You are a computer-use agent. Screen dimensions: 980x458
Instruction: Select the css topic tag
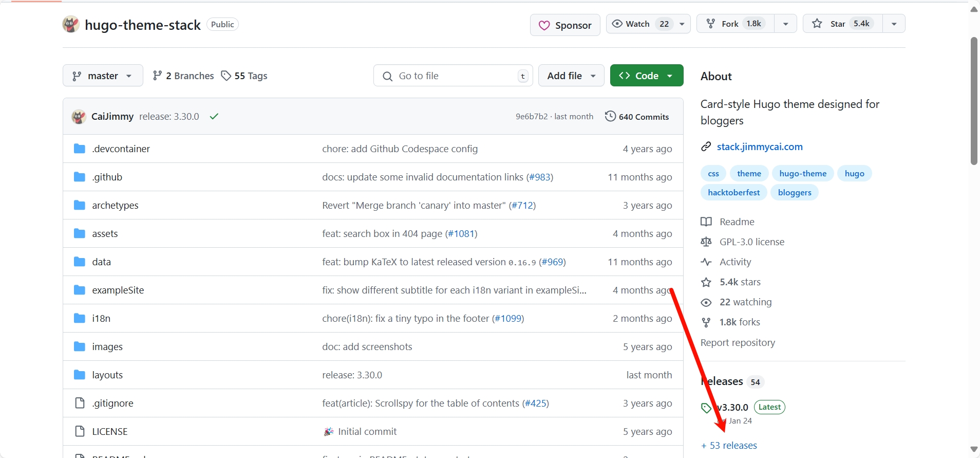coord(713,174)
